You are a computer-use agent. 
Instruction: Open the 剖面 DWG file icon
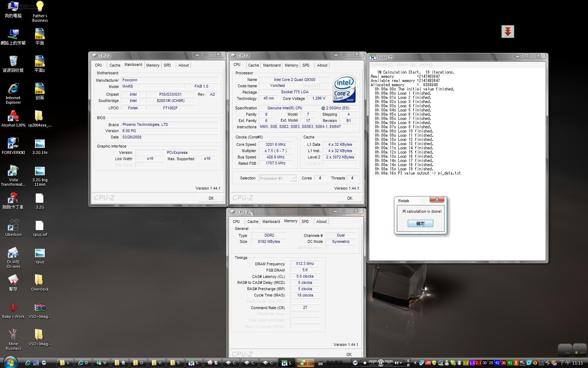click(40, 91)
